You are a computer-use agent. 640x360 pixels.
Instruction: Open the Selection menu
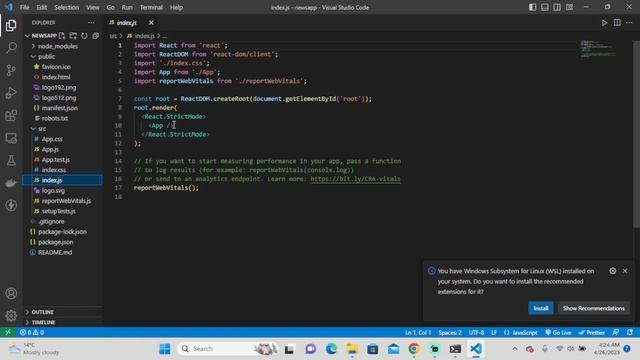pos(66,7)
